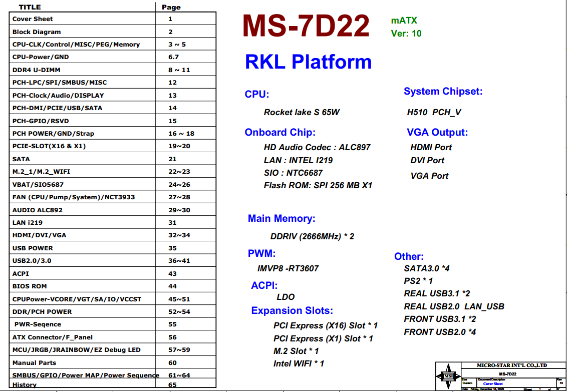
Task: Select the Onboard Chip: heading
Action: (x=280, y=132)
